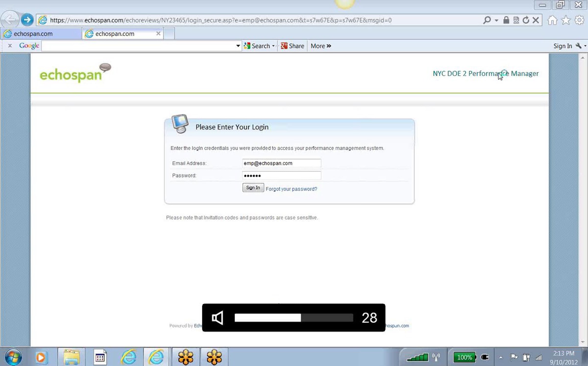Image resolution: width=588 pixels, height=366 pixels.
Task: Click the Password input field
Action: pyautogui.click(x=282, y=176)
